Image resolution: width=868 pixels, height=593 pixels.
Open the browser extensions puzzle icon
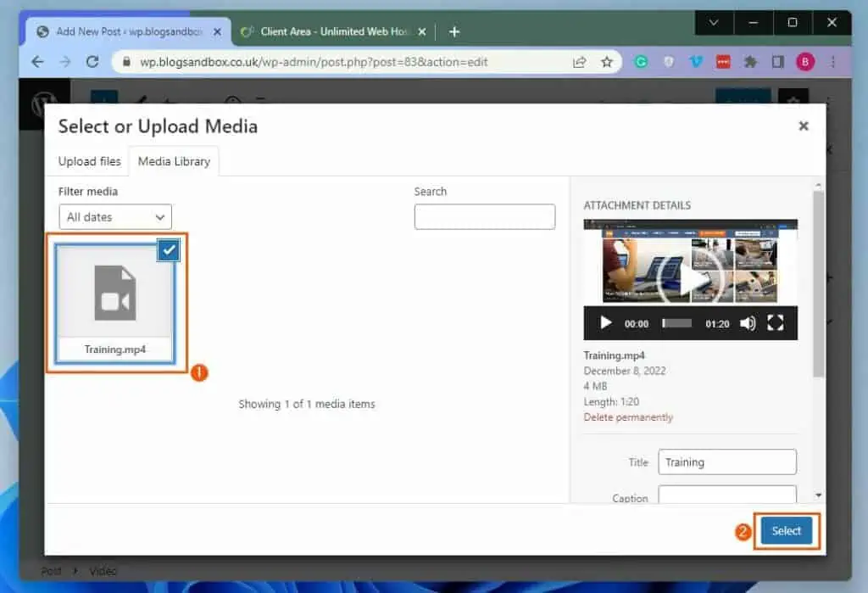point(753,61)
